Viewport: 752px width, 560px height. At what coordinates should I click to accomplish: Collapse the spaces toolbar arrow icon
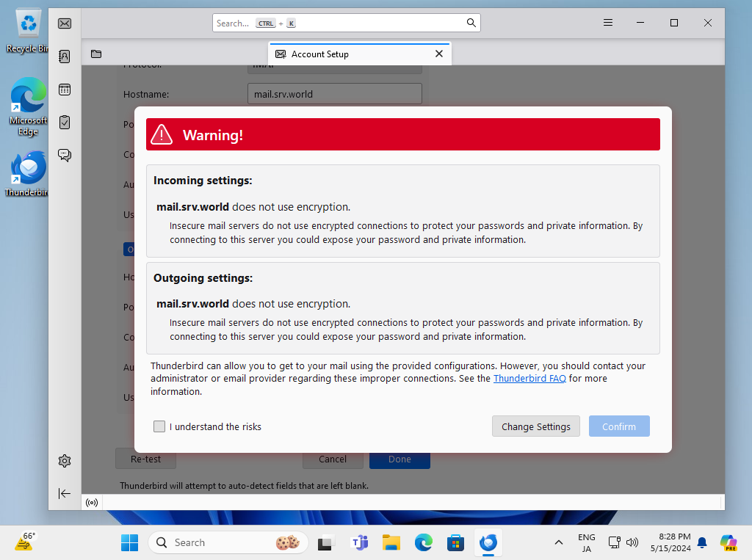click(x=65, y=493)
